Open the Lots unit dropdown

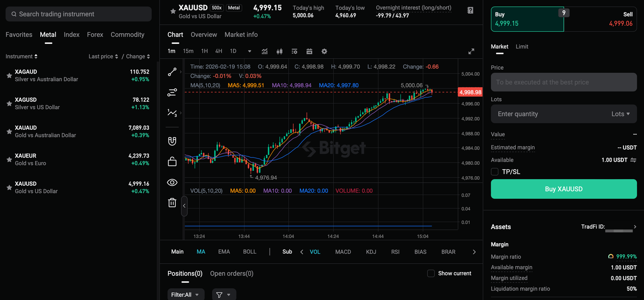coord(621,114)
